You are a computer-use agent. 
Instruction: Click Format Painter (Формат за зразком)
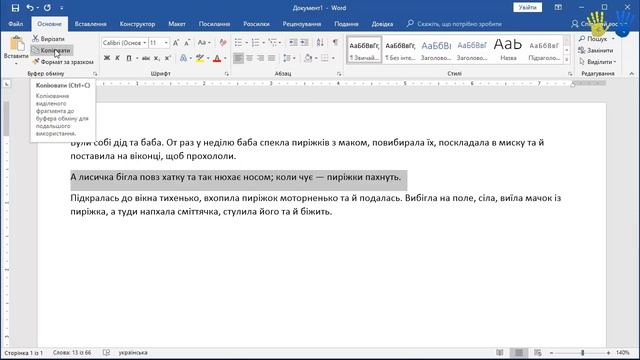click(62, 62)
